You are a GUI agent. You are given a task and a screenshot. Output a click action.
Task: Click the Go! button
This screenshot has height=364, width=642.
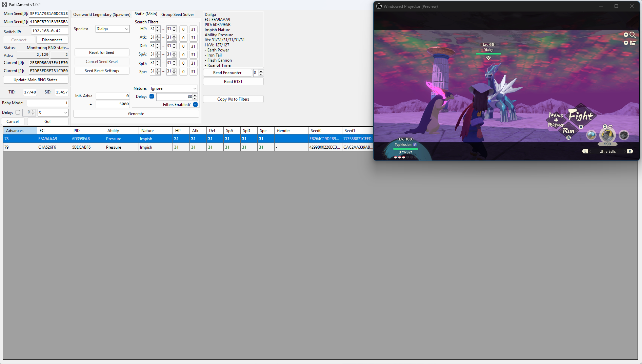coord(47,122)
